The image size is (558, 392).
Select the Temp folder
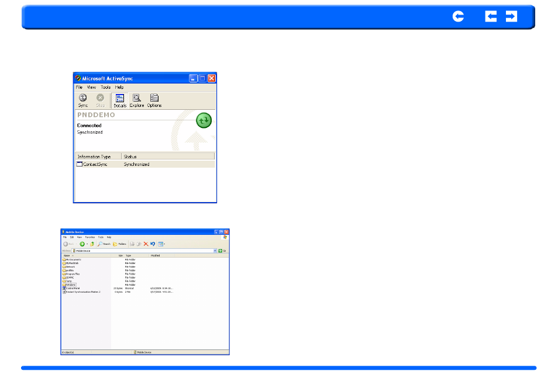pyautogui.click(x=67, y=281)
